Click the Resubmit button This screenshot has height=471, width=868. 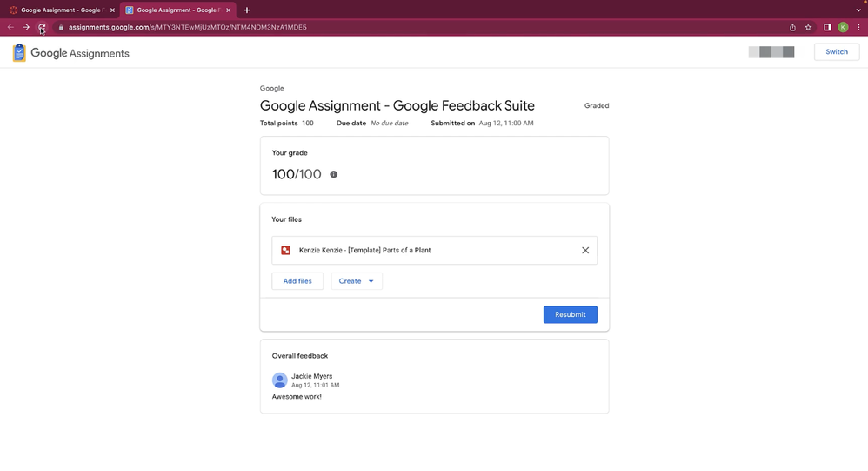[571, 314]
